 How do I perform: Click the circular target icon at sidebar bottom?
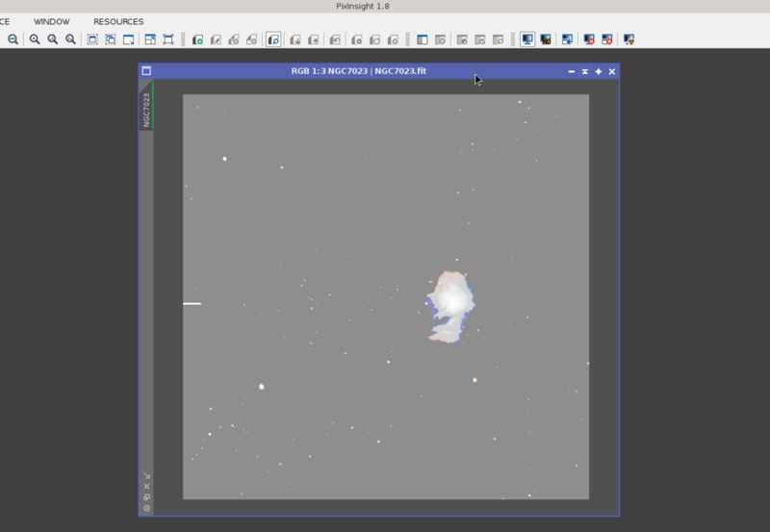[147, 508]
